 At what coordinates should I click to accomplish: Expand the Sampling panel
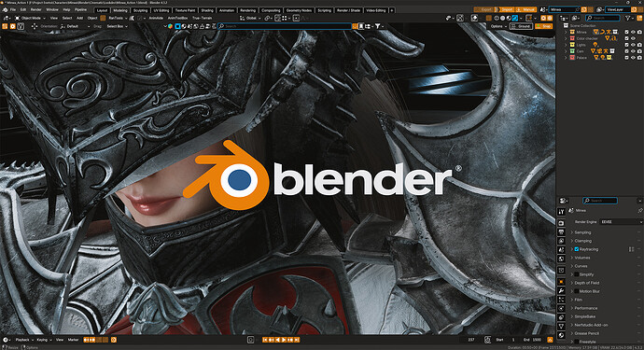click(x=582, y=232)
